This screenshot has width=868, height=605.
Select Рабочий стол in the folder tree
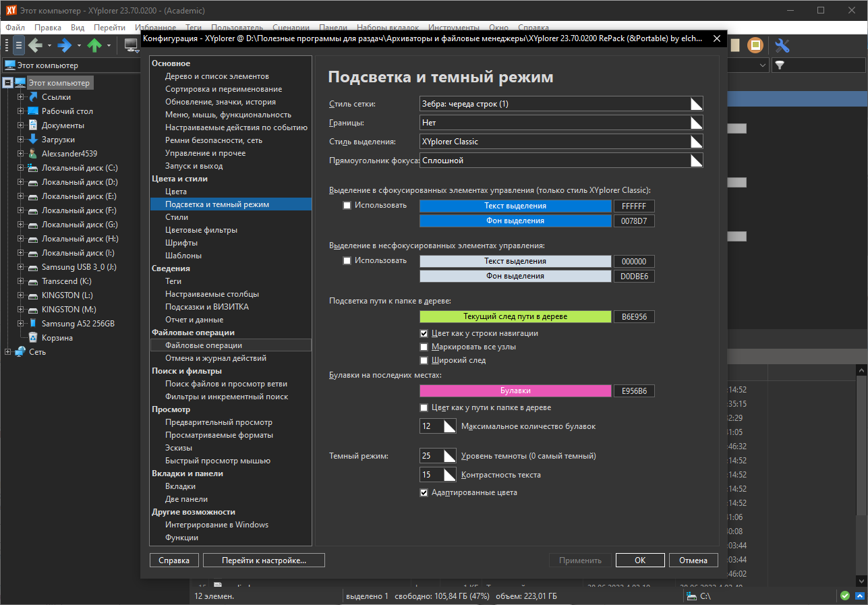coord(67,111)
